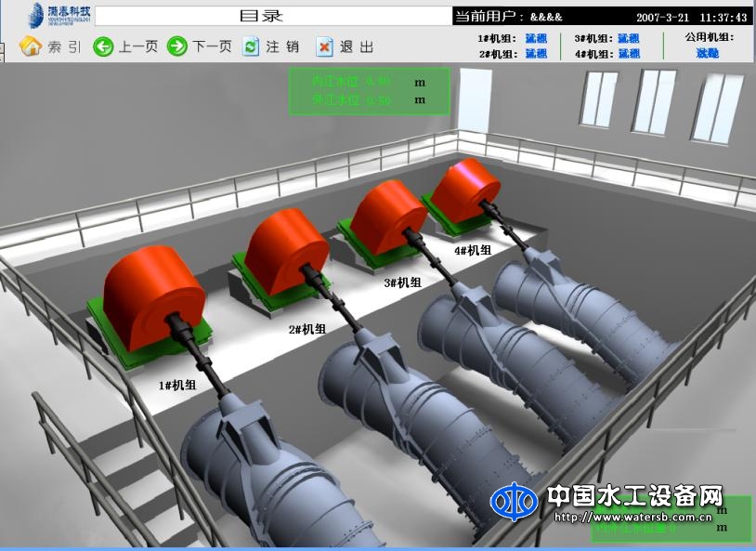Screen dimensions: 756x551
Task: Click the 下一页 green forward arrow icon
Action: coord(176,45)
